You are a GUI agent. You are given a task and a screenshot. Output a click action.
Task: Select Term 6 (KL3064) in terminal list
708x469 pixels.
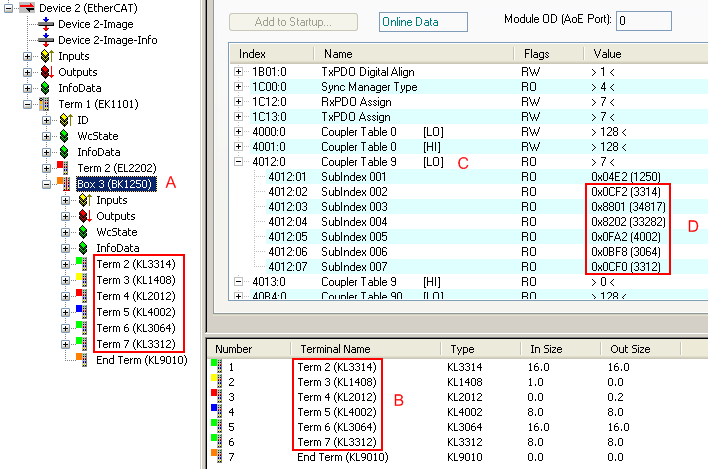(336, 427)
